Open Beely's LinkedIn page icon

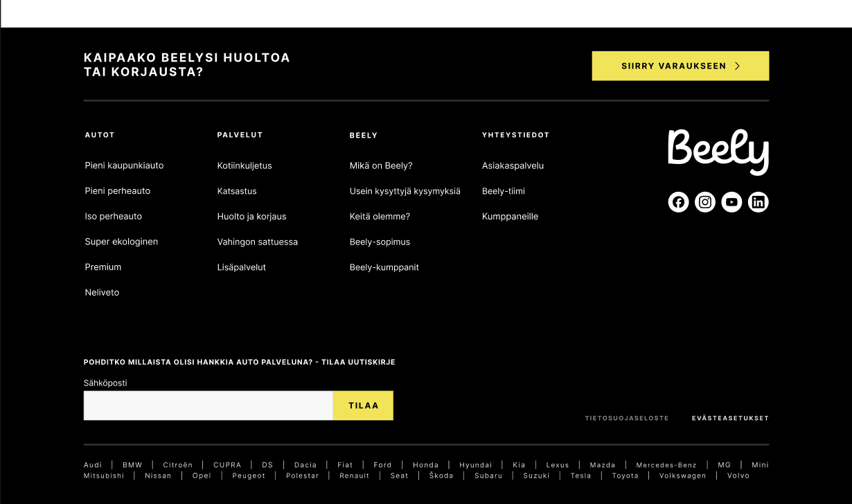click(758, 202)
